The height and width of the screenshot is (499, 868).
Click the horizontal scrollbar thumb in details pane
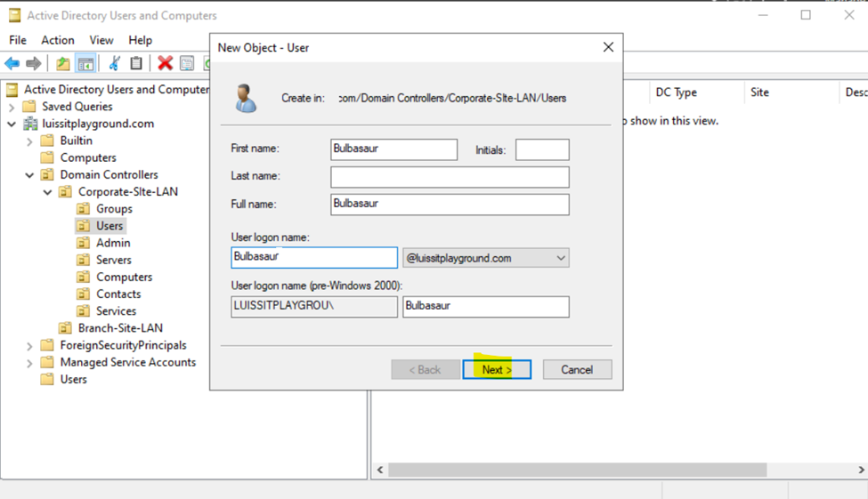pyautogui.click(x=578, y=470)
